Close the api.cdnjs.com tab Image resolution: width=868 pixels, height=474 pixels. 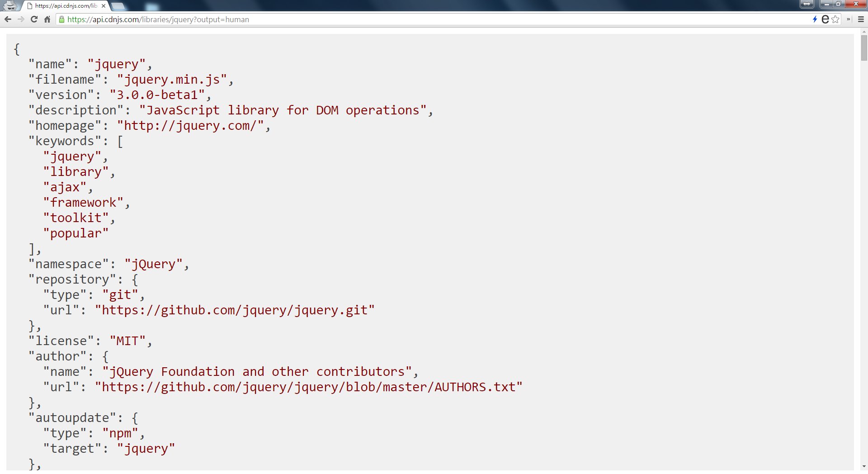[x=104, y=6]
